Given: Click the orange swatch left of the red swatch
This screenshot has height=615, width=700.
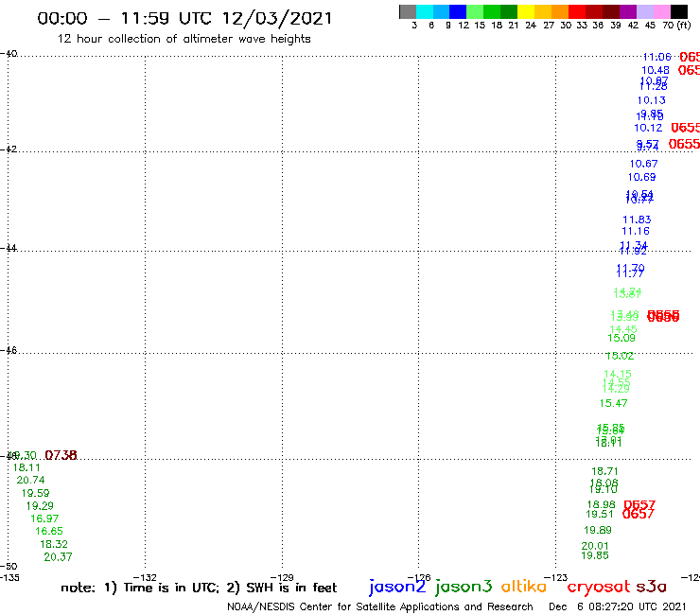Looking at the screenshot, I should tap(560, 11).
